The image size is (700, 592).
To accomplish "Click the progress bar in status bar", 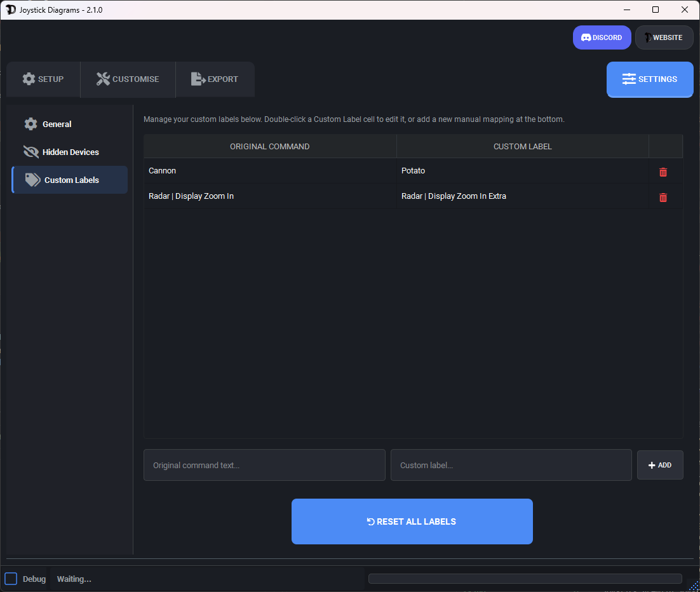I will pos(525,579).
